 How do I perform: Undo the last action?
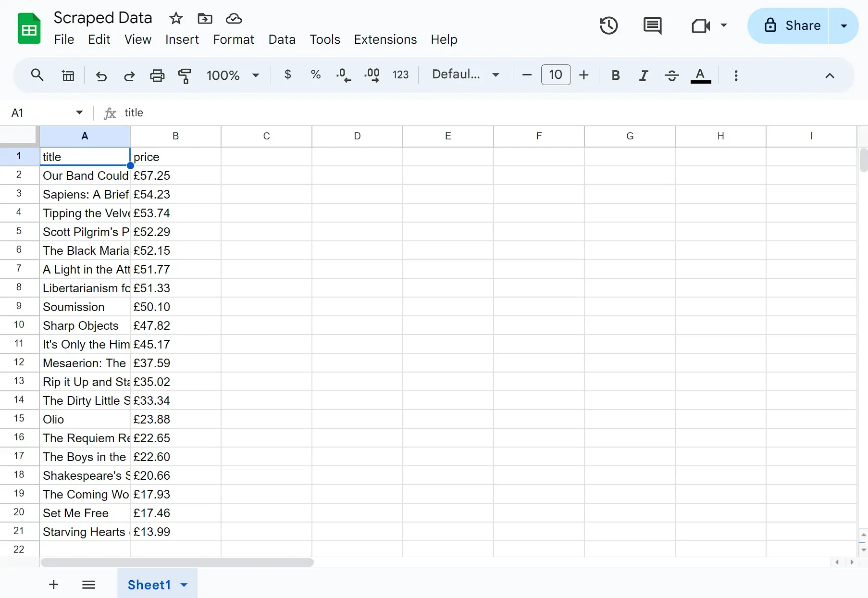101,75
